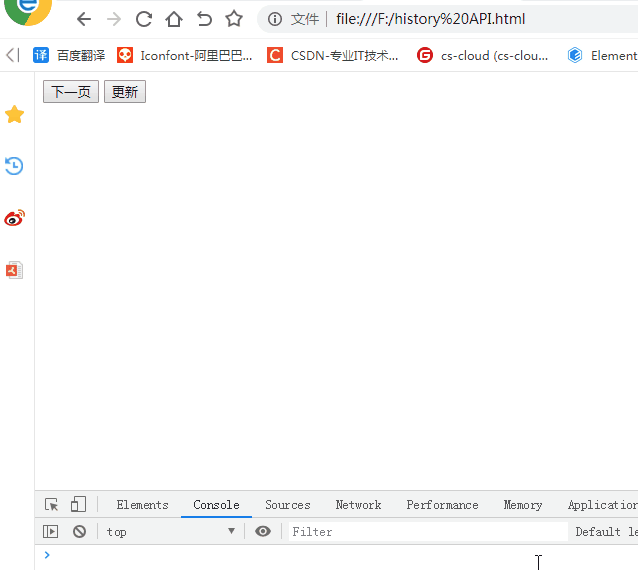Screen dimensions: 638x570
Task: Switch to the Memory tab
Action: pos(523,505)
